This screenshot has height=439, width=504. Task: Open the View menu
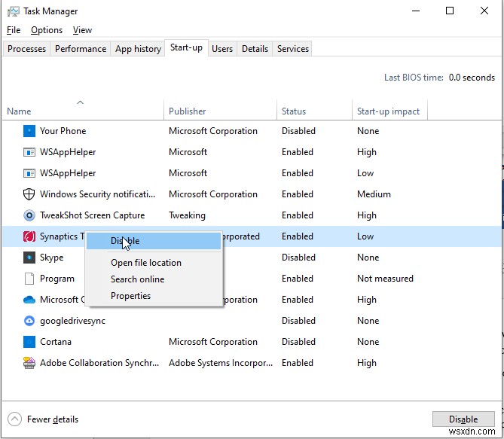pyautogui.click(x=82, y=30)
